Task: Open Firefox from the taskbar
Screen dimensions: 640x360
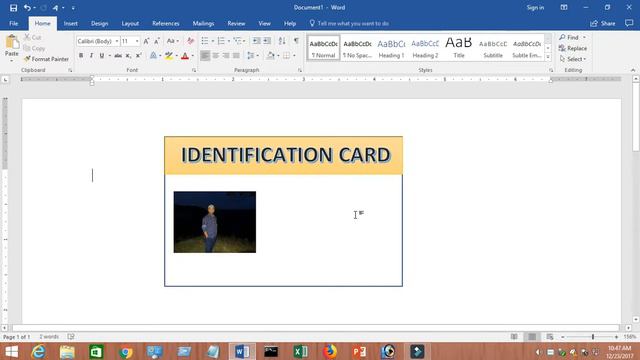Action: click(330, 351)
